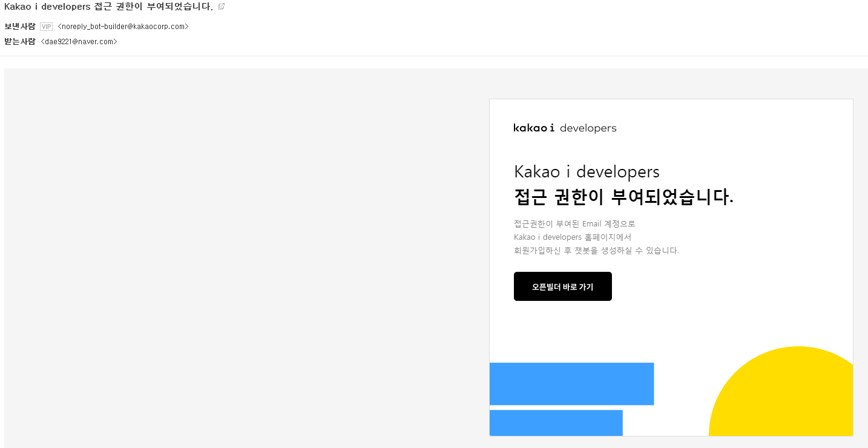Viewport: 868px width, 448px height.
Task: Select sender address noreply_bot-builder@kakaocorp.com
Action: click(x=123, y=27)
